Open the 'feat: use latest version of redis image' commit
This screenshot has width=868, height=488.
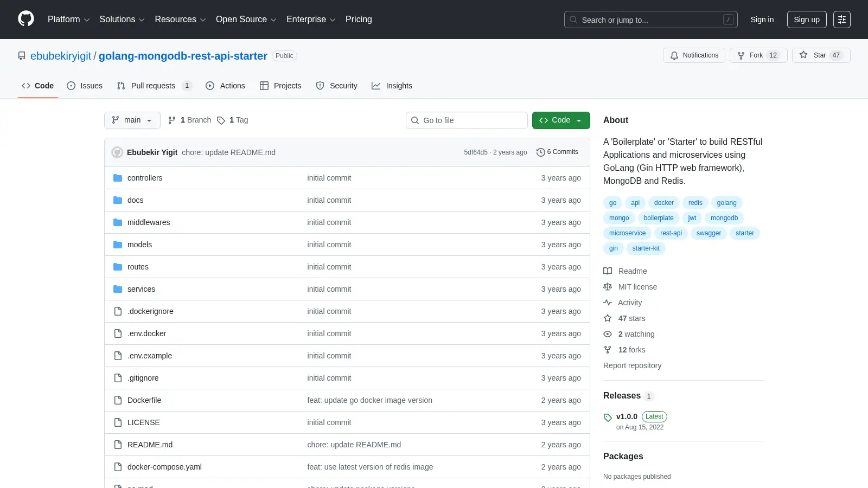(x=370, y=467)
